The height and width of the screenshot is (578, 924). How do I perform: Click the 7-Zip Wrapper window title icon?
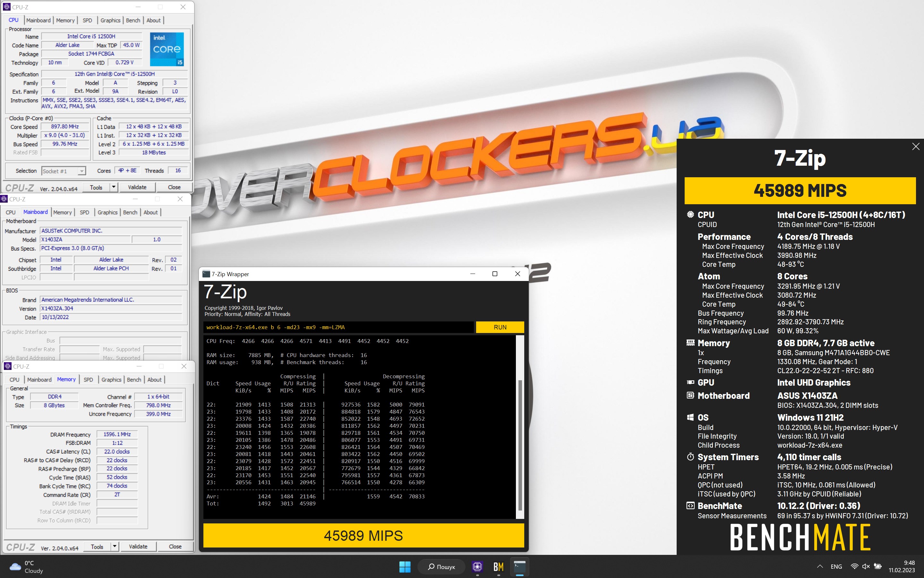pos(206,274)
